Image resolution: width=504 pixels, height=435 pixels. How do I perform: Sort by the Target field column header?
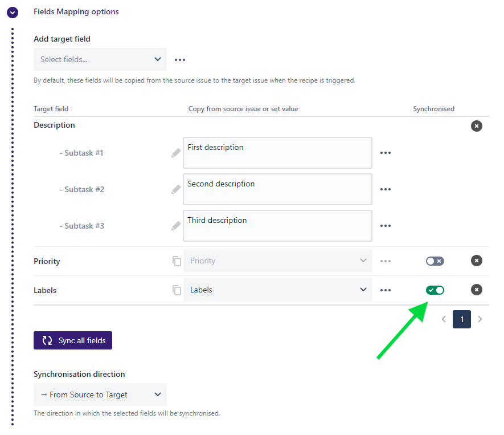pyautogui.click(x=53, y=109)
